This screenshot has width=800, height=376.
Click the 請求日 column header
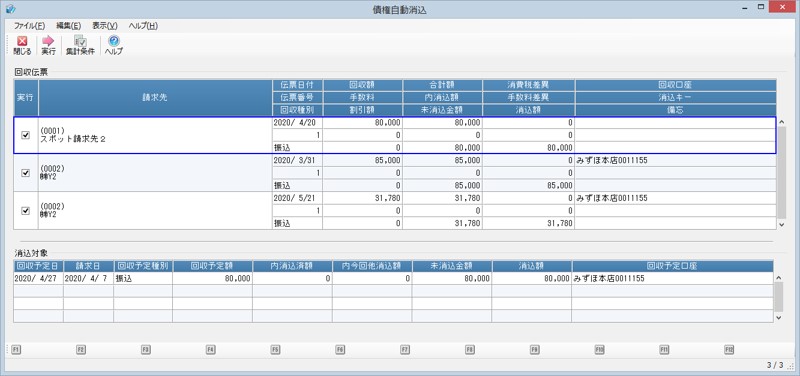point(88,266)
